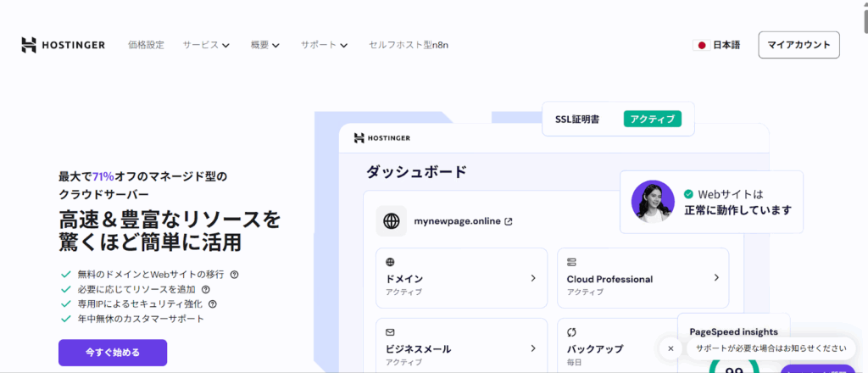Click the Japan flag icon
This screenshot has width=868, height=373.
[701, 46]
